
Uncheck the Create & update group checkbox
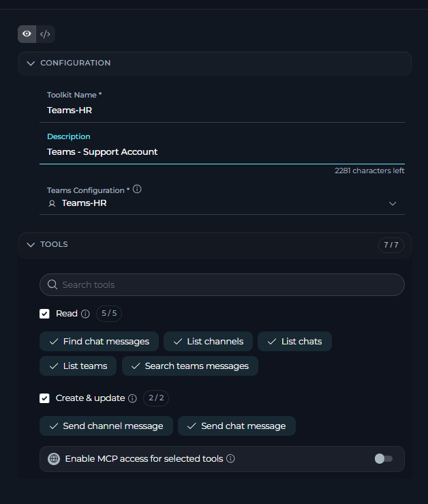coord(44,398)
